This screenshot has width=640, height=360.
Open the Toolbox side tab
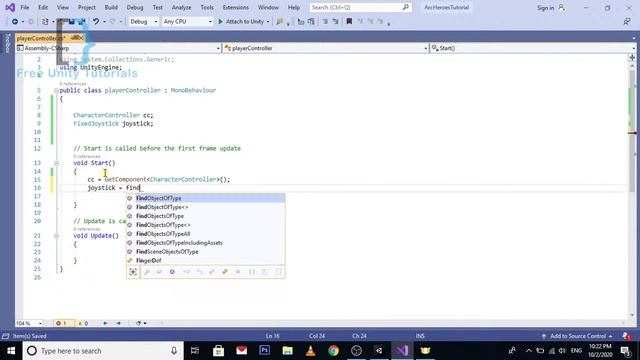point(7,44)
